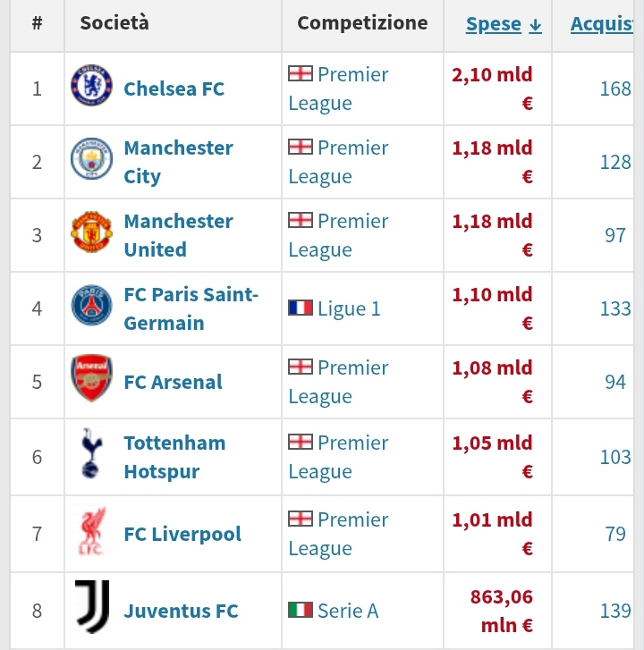
Task: Click the France flag icon
Action: (x=301, y=308)
